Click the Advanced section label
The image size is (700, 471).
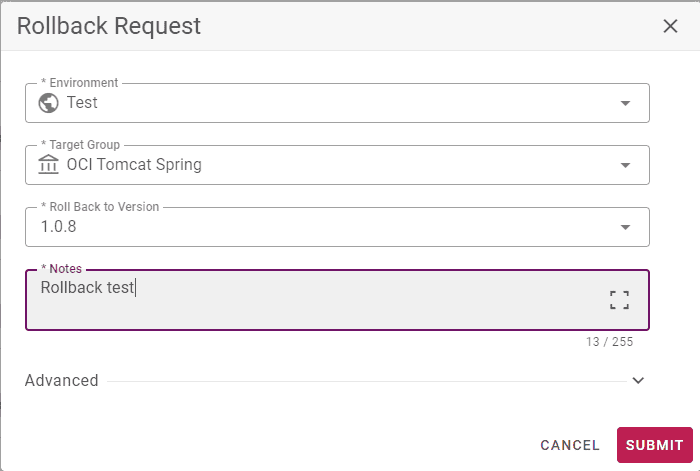point(62,380)
